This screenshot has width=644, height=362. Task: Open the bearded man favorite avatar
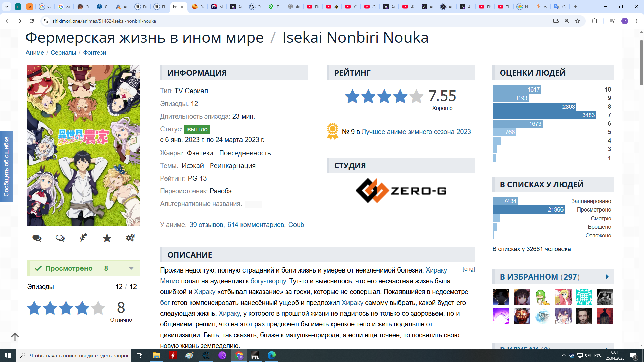coord(584,316)
